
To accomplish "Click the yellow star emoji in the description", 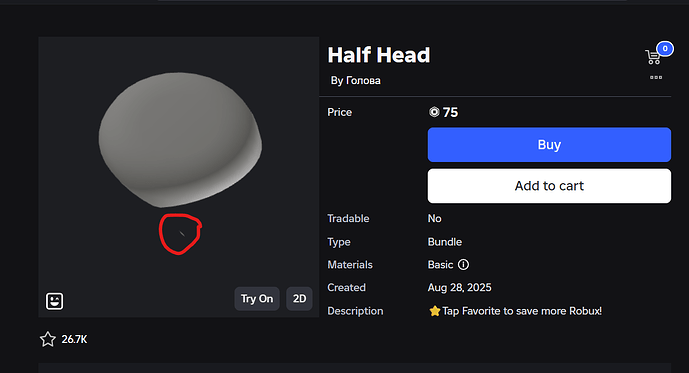I will pos(435,311).
